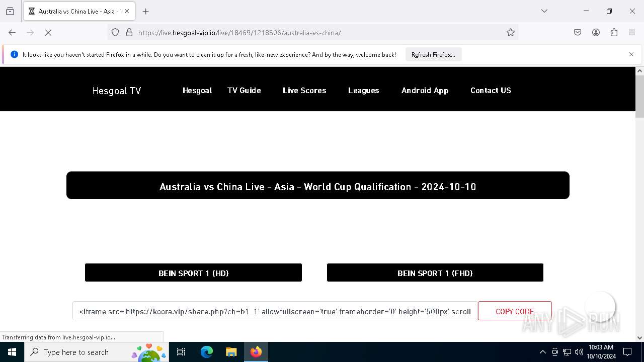Dismiss the Firefox cleanup notification bar
Viewport: 644px width, 362px height.
pos(631,54)
